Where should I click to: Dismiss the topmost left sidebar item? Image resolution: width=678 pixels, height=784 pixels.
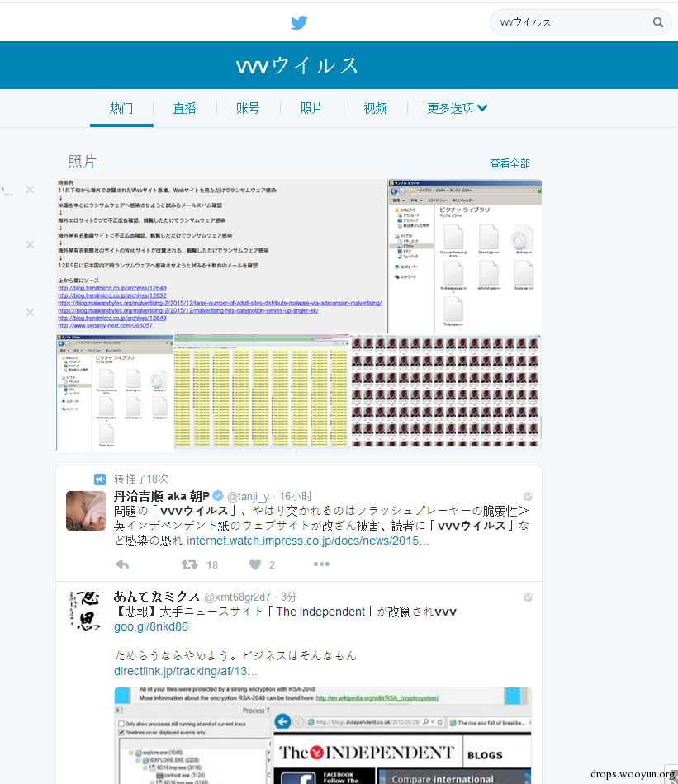(x=30, y=190)
